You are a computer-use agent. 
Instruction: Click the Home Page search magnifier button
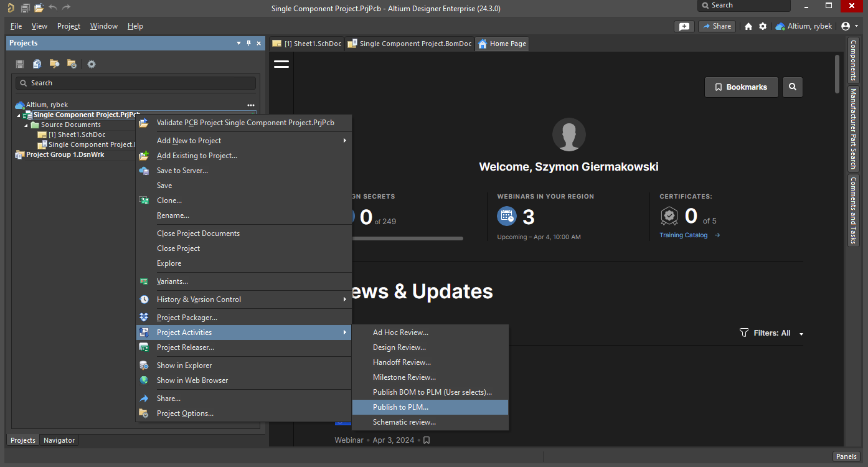pos(793,87)
